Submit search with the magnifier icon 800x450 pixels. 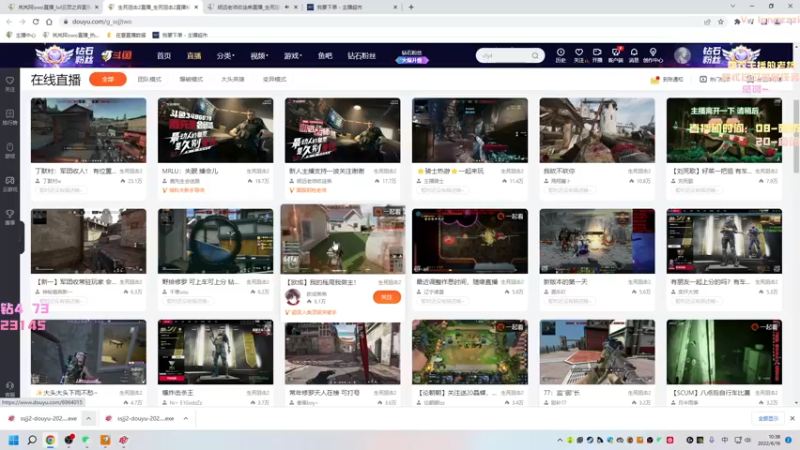(535, 55)
